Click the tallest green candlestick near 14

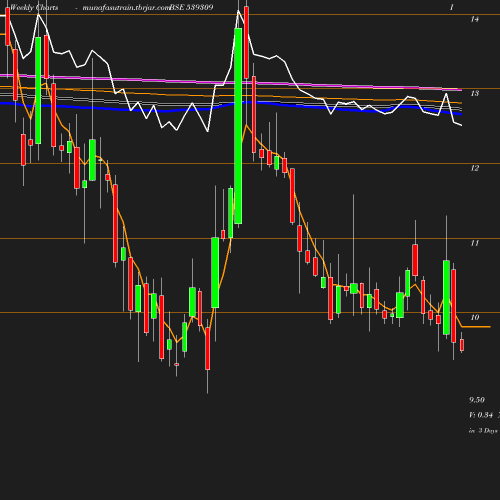(238, 126)
